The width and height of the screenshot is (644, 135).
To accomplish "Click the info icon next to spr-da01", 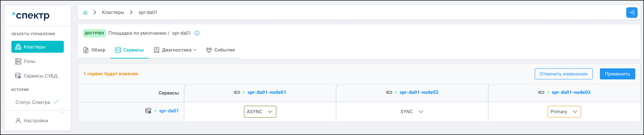I will coord(197,33).
